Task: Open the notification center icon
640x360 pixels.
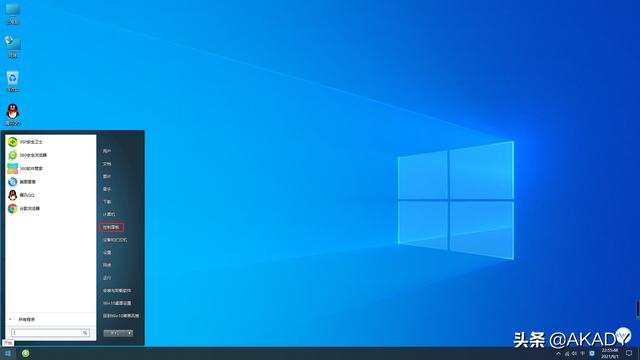Action: tap(629, 353)
